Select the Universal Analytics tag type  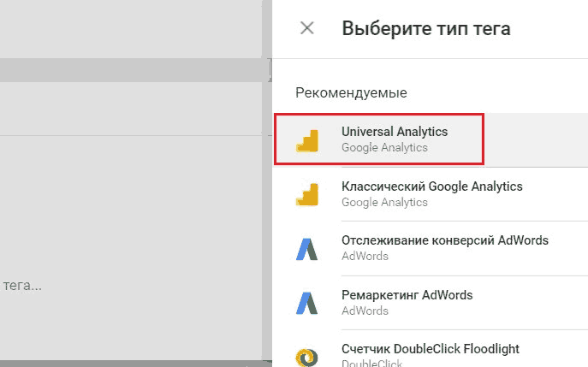(x=395, y=132)
